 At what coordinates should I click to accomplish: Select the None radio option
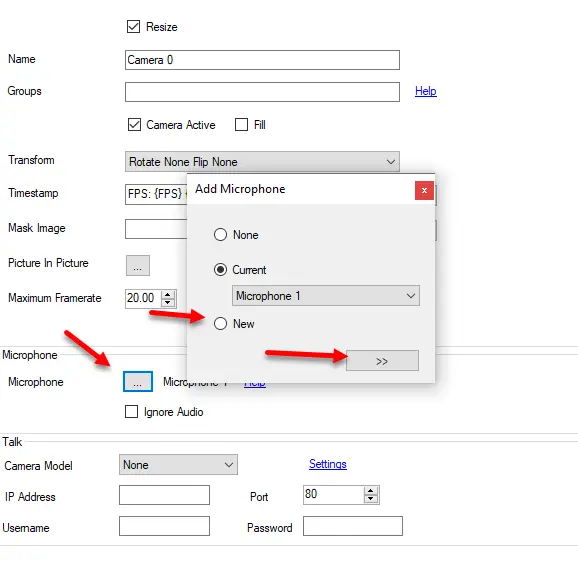tap(220, 234)
